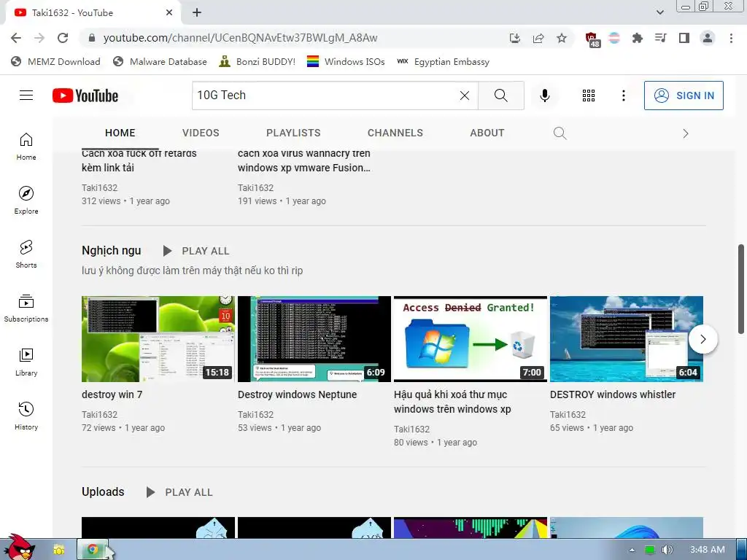This screenshot has height=560, width=747.
Task: Open the Malware Database bookmark
Action: pyautogui.click(x=160, y=61)
